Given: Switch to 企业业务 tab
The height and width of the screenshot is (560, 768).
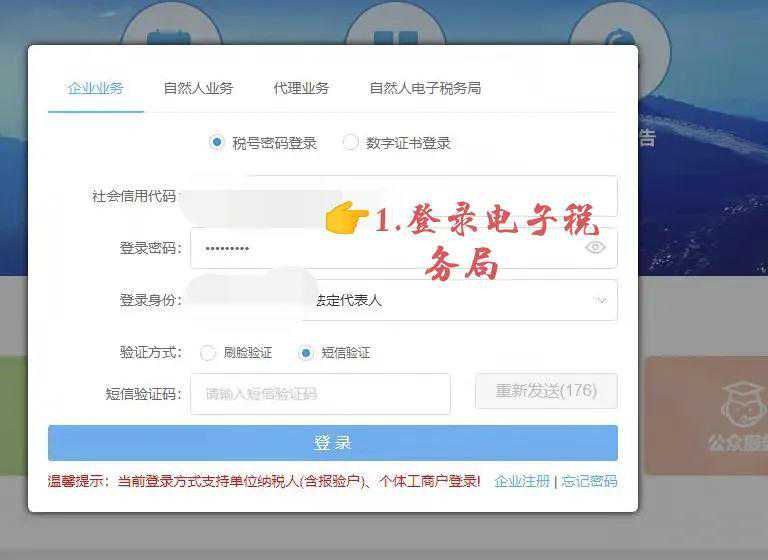Looking at the screenshot, I should tap(96, 88).
